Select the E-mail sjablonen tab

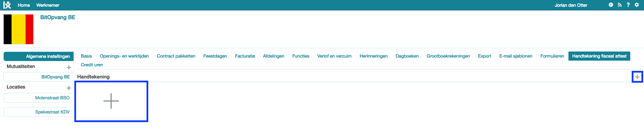pos(515,56)
